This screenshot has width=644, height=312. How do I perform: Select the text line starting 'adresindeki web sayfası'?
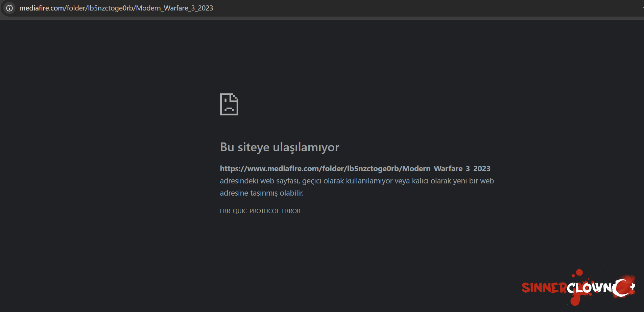click(x=357, y=181)
